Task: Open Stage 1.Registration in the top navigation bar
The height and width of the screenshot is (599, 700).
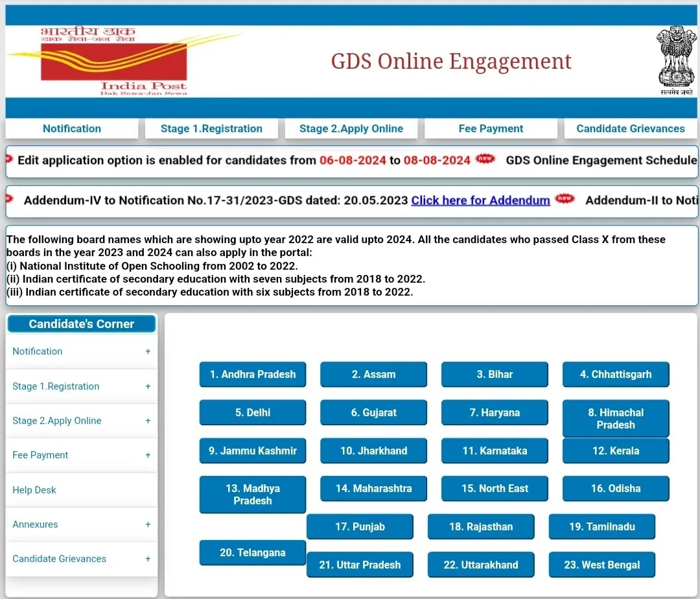Action: [211, 128]
